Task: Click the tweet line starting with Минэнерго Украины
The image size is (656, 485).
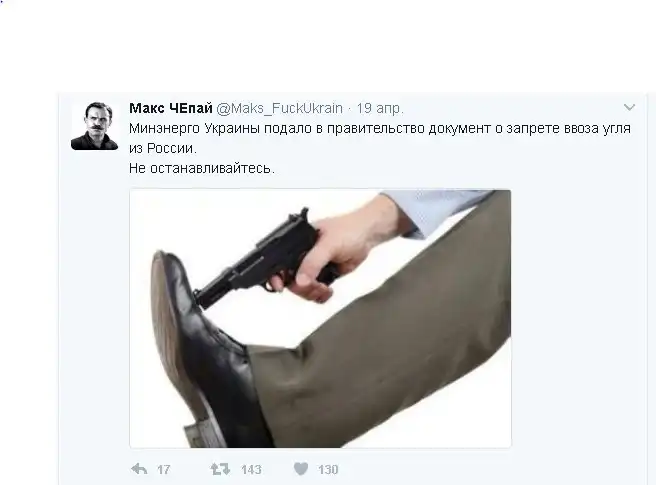Action: pyautogui.click(x=379, y=128)
